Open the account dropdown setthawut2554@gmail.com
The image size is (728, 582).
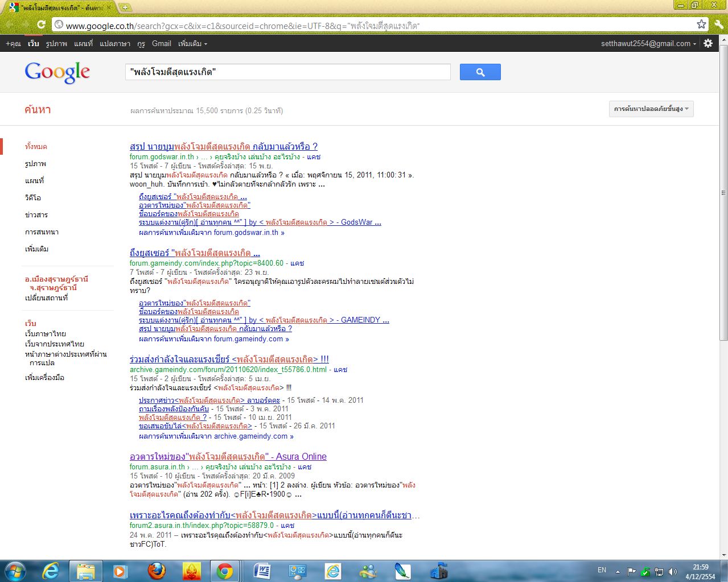[648, 43]
